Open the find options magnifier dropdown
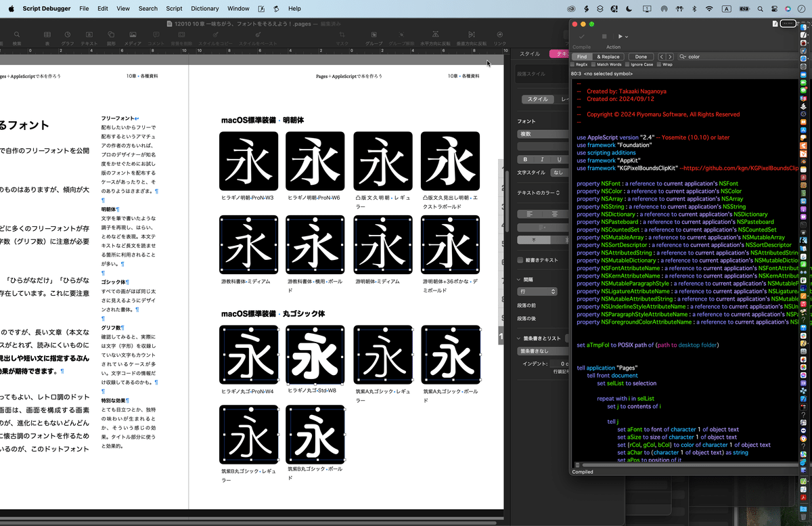The height and width of the screenshot is (526, 812). click(x=683, y=57)
